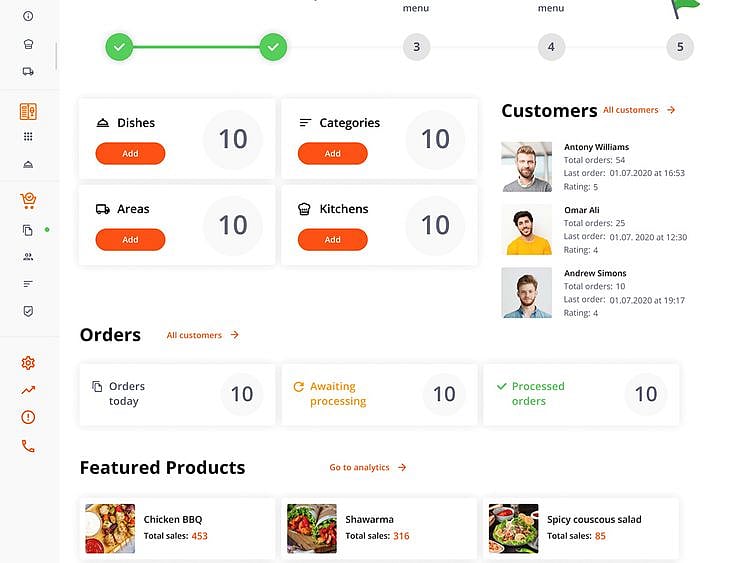Click the orange phone icon in sidebar
The width and height of the screenshot is (750, 563).
pyautogui.click(x=28, y=446)
